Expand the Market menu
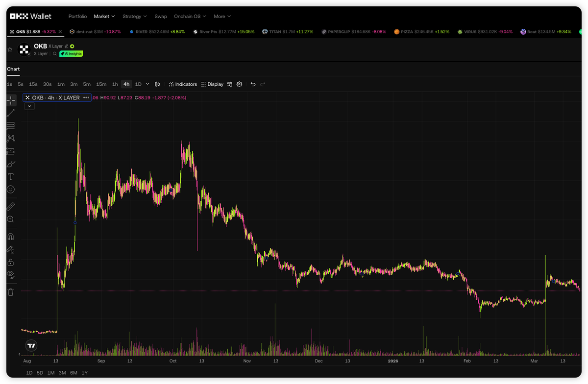The image size is (588, 384). [104, 16]
